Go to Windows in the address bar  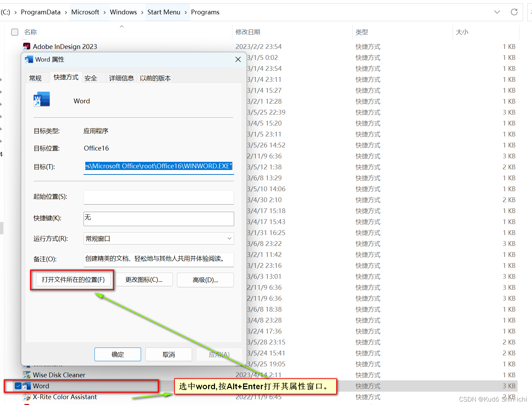tap(123, 12)
